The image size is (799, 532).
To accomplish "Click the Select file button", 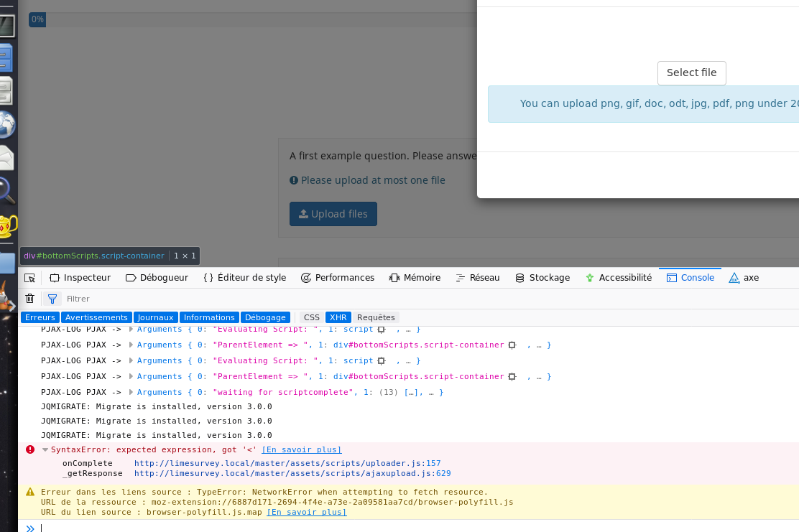I will 691,73.
